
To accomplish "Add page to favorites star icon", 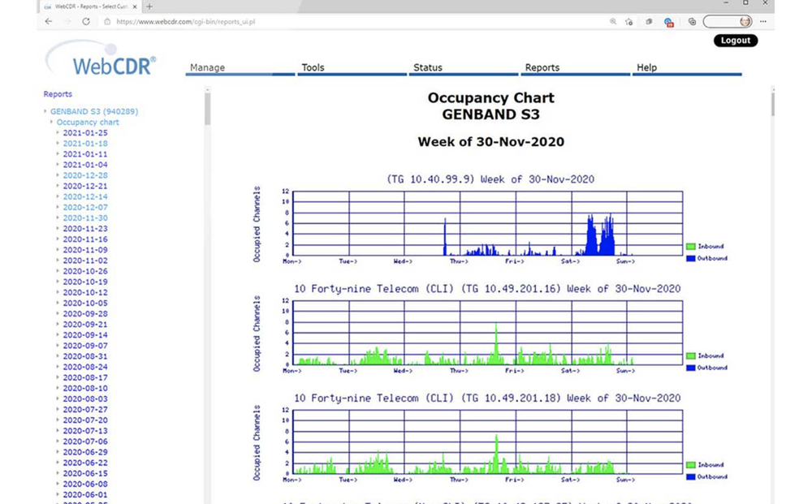I will 628,22.
